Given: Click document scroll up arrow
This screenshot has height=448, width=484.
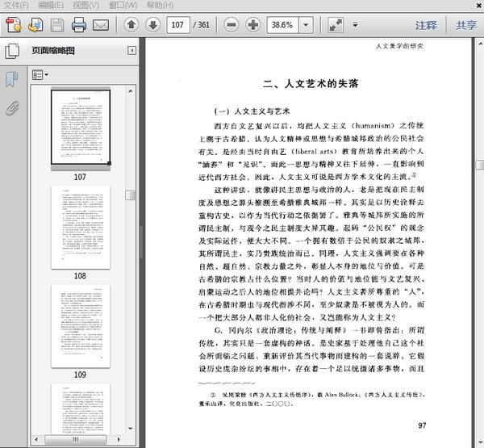Looking at the screenshot, I should coord(480,44).
